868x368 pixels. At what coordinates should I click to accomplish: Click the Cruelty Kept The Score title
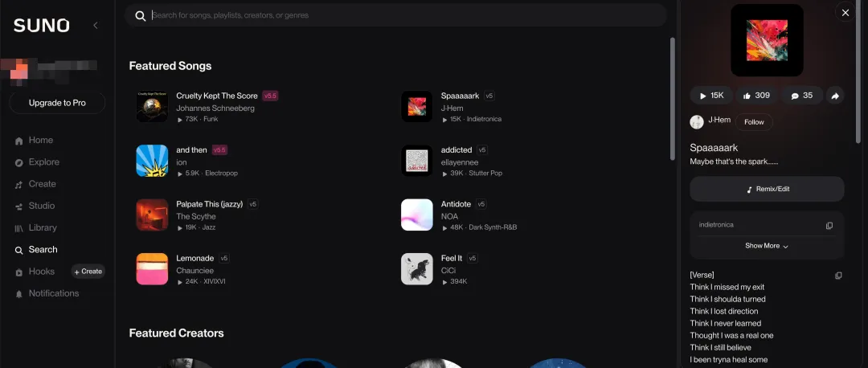(x=217, y=96)
